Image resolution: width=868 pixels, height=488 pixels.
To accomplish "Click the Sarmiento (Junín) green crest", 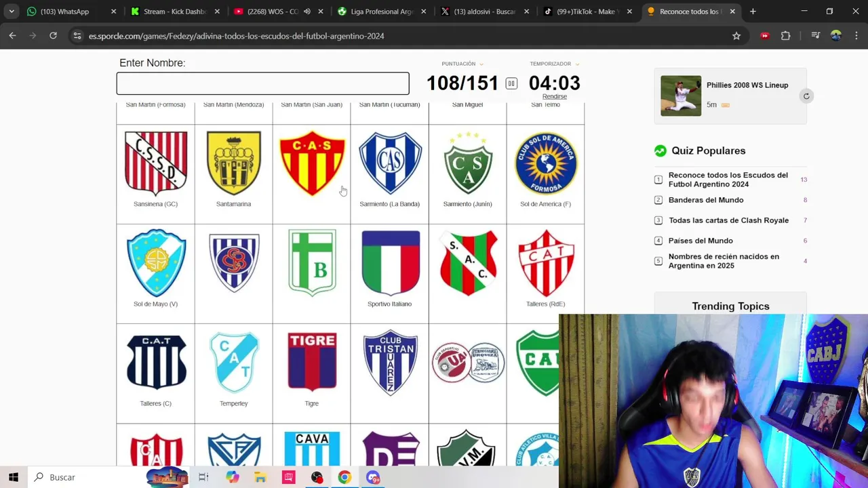I will 467,163.
